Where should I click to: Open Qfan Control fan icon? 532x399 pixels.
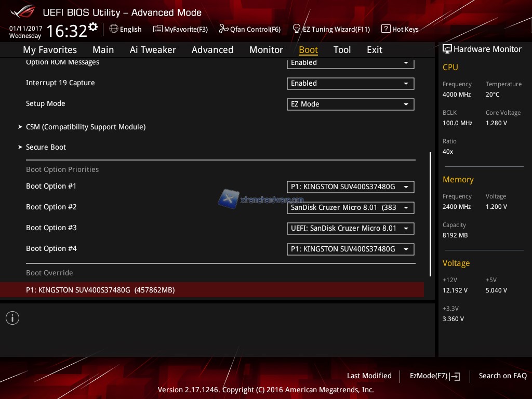click(x=224, y=29)
